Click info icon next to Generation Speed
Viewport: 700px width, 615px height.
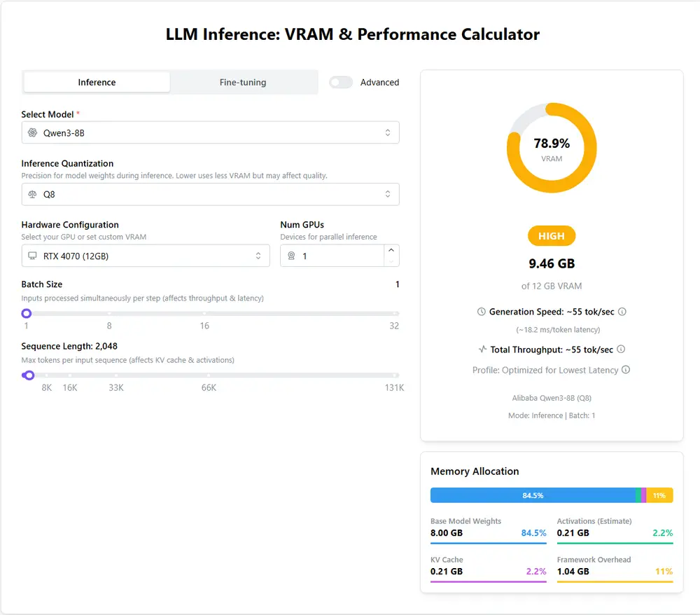(x=622, y=312)
